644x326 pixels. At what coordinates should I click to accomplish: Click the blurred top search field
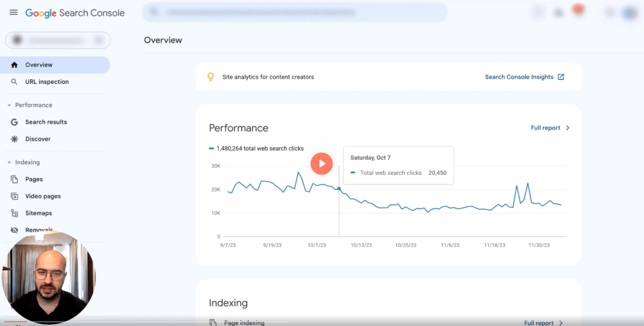coord(294,13)
